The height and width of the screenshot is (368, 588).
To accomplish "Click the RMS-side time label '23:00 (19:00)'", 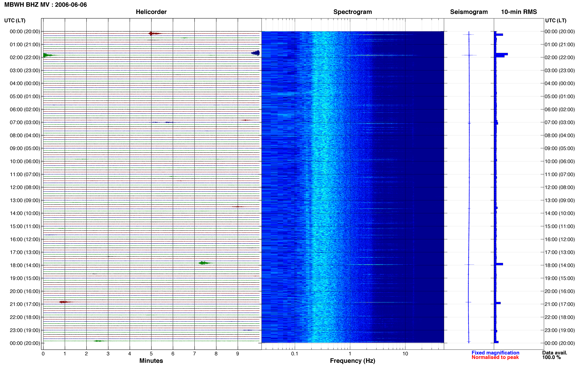I will click(560, 330).
